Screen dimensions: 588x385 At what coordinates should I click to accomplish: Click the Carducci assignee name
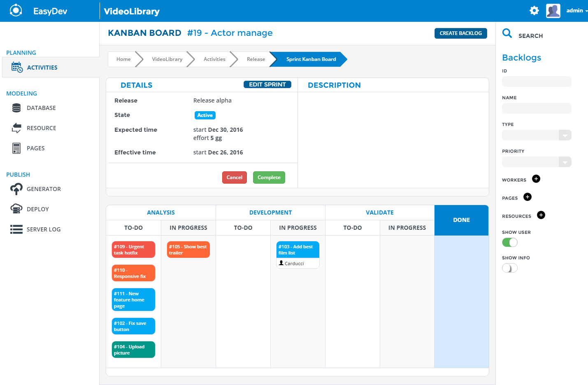point(294,264)
